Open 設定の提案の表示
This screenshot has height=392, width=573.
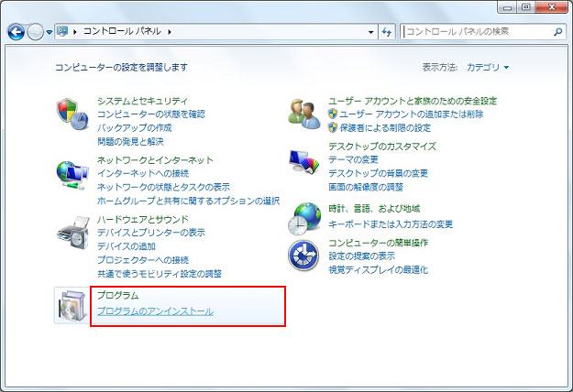(361, 256)
